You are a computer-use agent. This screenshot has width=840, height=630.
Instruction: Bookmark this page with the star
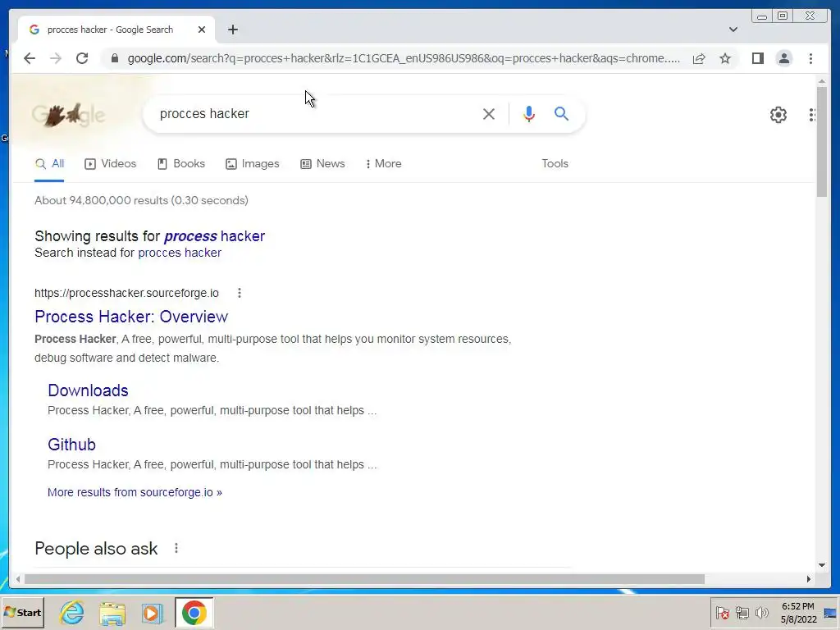tap(725, 58)
